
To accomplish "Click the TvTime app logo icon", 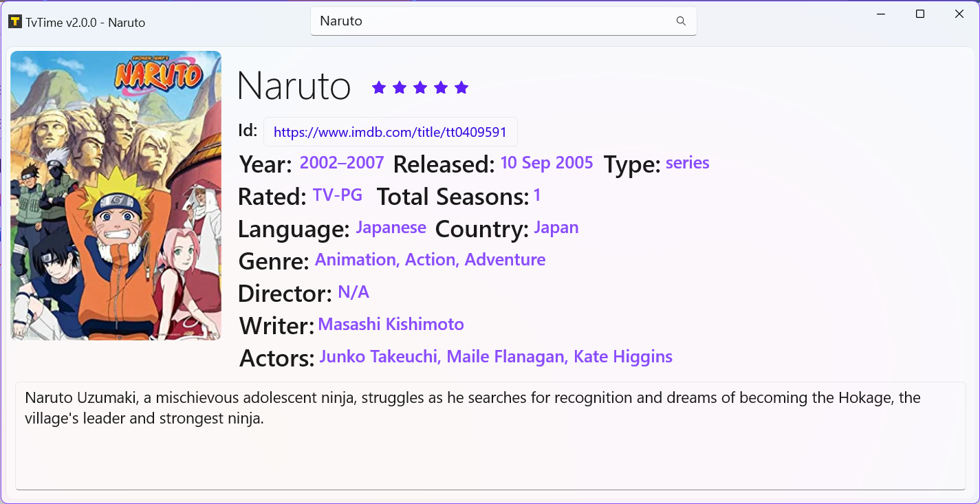I will [15, 22].
